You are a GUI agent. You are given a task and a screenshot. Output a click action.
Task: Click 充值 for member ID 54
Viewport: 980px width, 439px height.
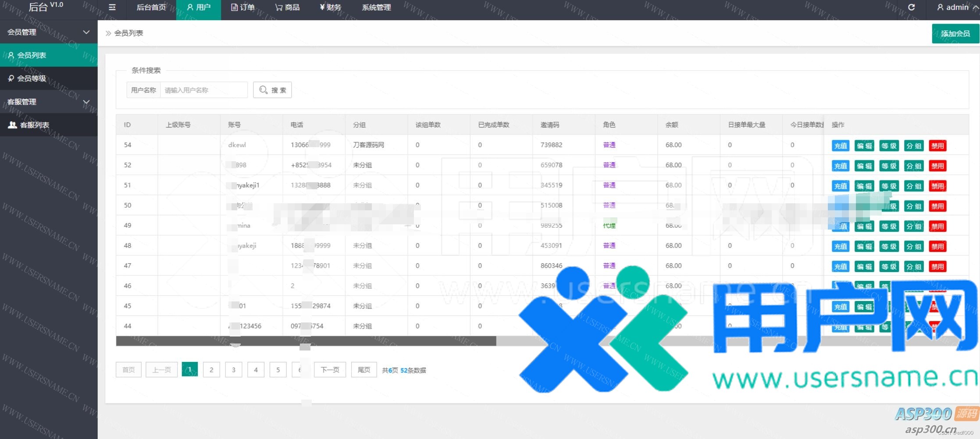(x=841, y=146)
